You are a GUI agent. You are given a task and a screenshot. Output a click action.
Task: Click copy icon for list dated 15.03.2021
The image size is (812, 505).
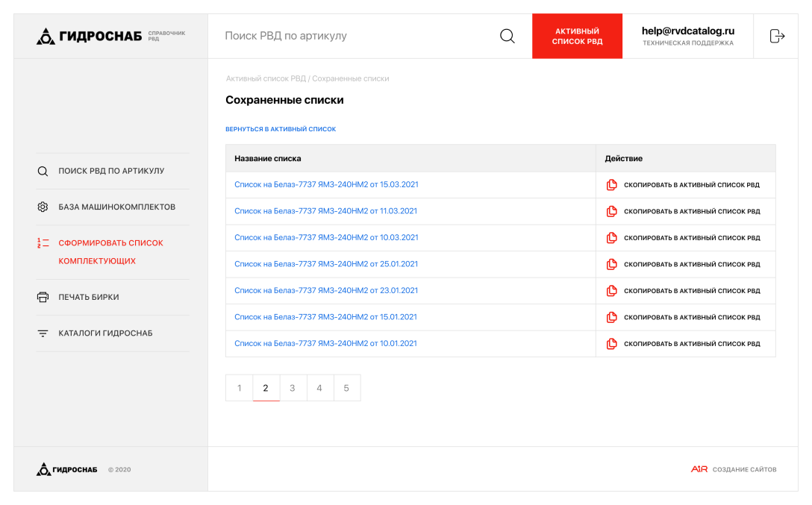[611, 185]
